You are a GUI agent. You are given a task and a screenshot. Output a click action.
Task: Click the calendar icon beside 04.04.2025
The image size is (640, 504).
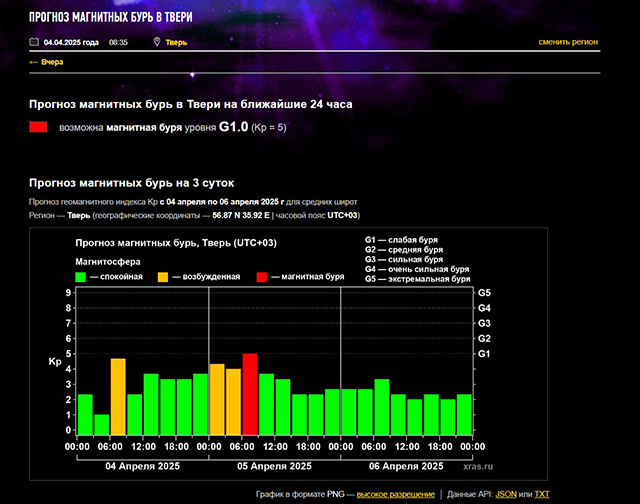coord(34,42)
